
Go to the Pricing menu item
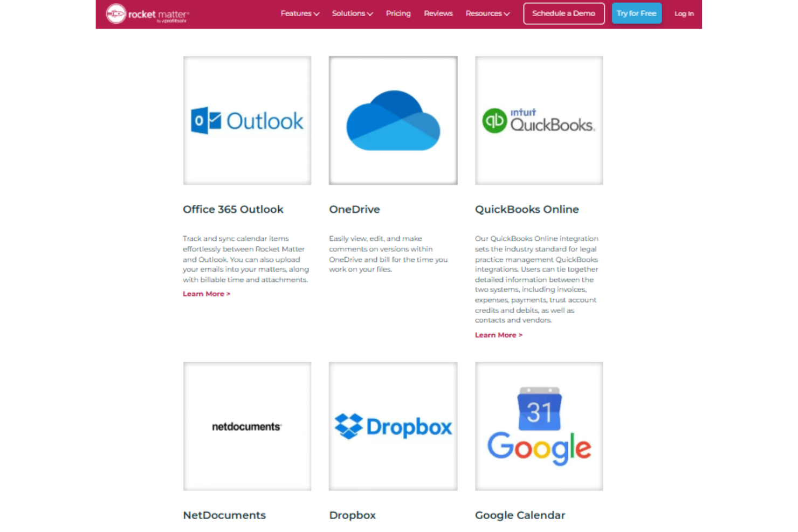tap(398, 13)
